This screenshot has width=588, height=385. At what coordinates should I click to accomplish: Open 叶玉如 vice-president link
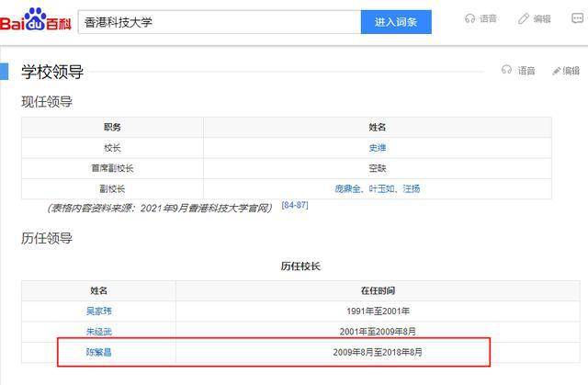[x=382, y=188]
